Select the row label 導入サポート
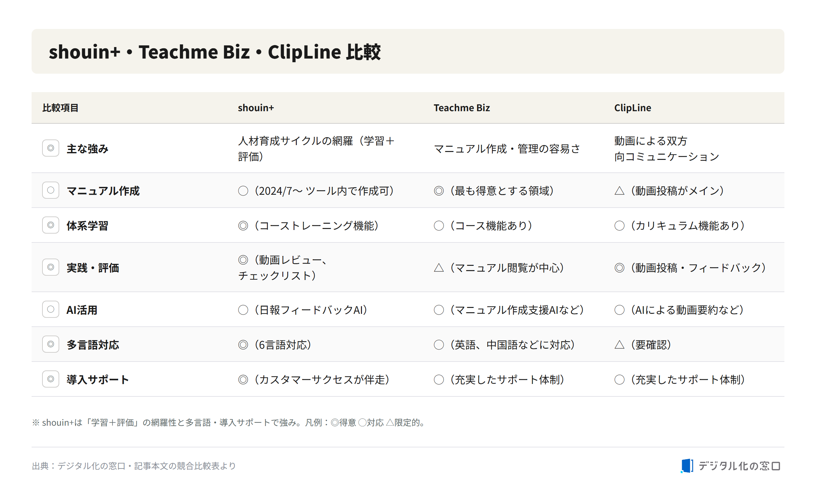The image size is (816, 504). click(98, 380)
